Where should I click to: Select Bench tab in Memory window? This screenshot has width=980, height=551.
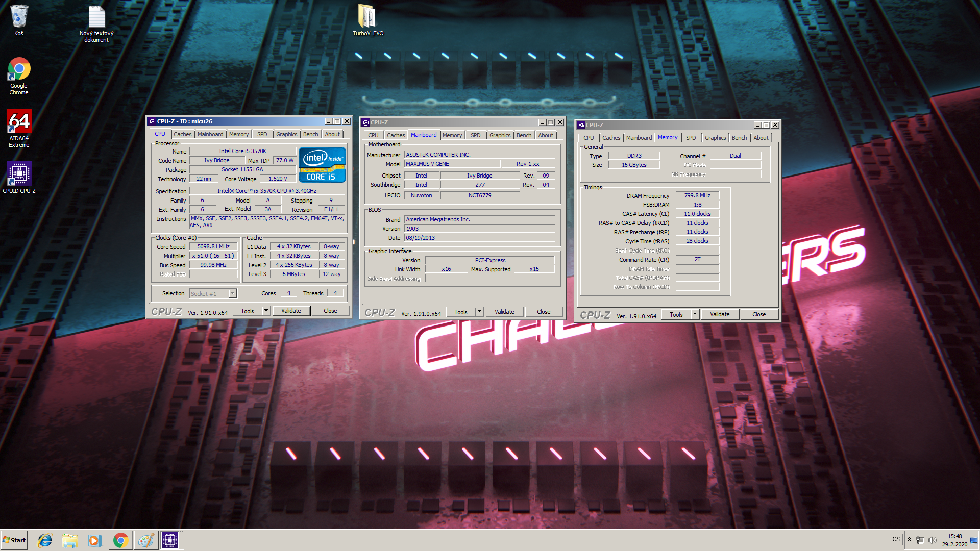pos(740,138)
